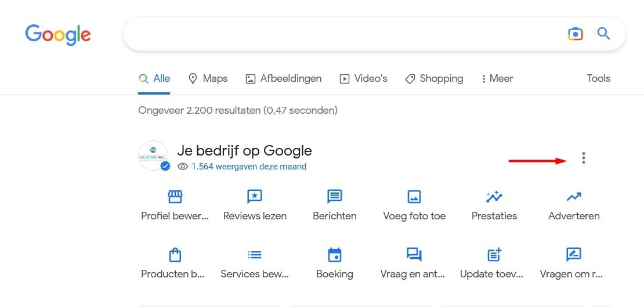This screenshot has height=307, width=644.
Task: Click the Reviews lezen star icon
Action: pyautogui.click(x=255, y=197)
